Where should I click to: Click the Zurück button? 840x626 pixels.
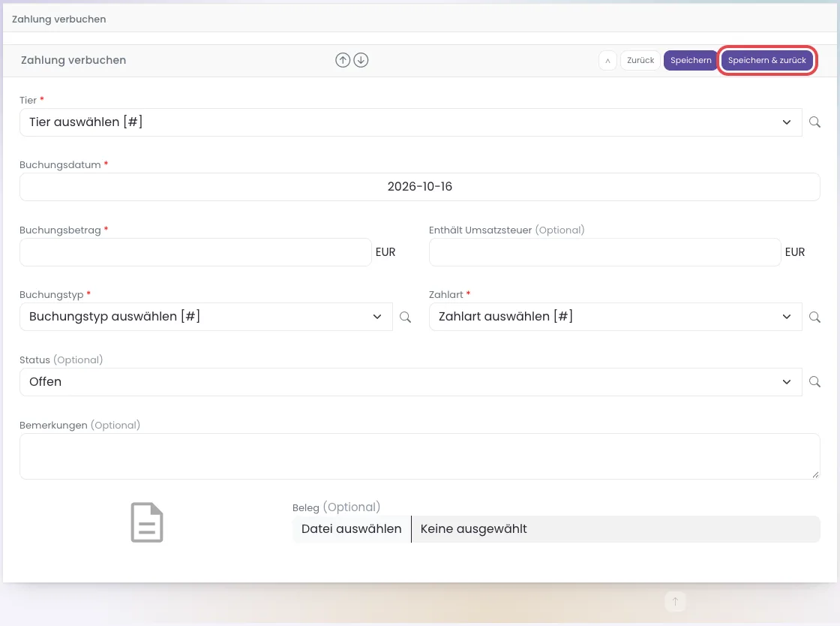640,61
